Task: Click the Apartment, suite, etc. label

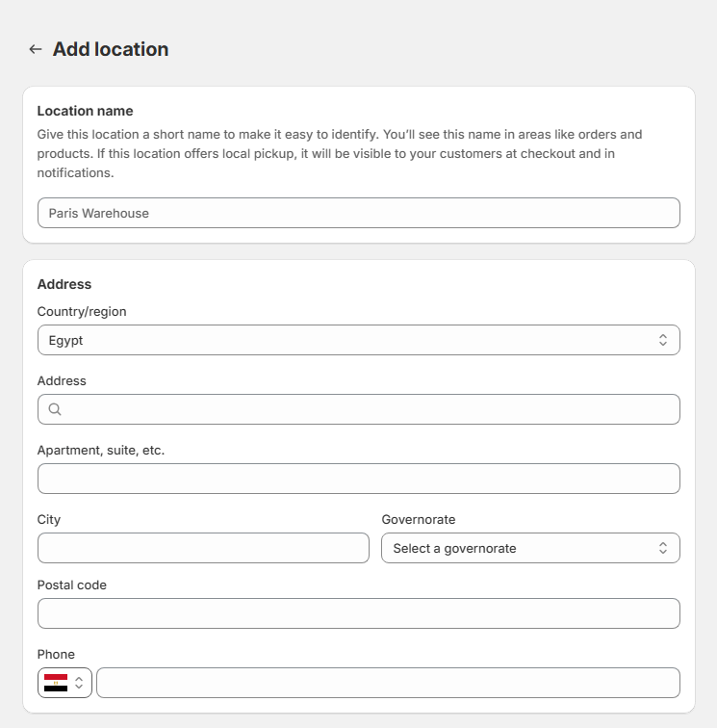Action: pos(101,450)
